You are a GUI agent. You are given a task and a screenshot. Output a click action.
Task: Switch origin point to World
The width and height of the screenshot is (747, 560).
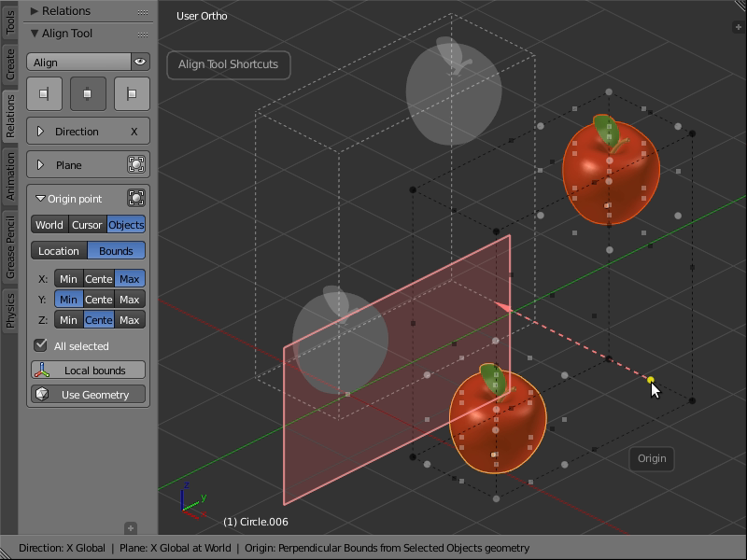point(48,224)
